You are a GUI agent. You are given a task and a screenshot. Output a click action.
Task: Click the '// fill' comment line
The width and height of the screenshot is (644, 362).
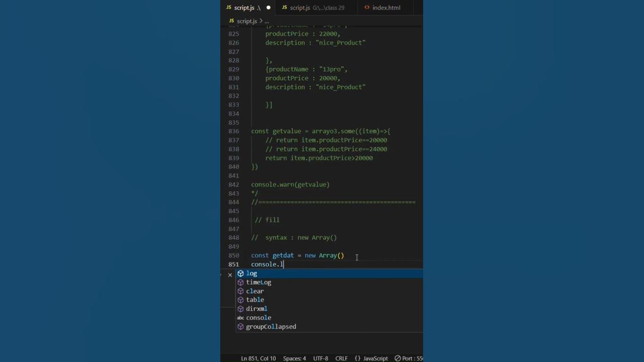coord(267,220)
